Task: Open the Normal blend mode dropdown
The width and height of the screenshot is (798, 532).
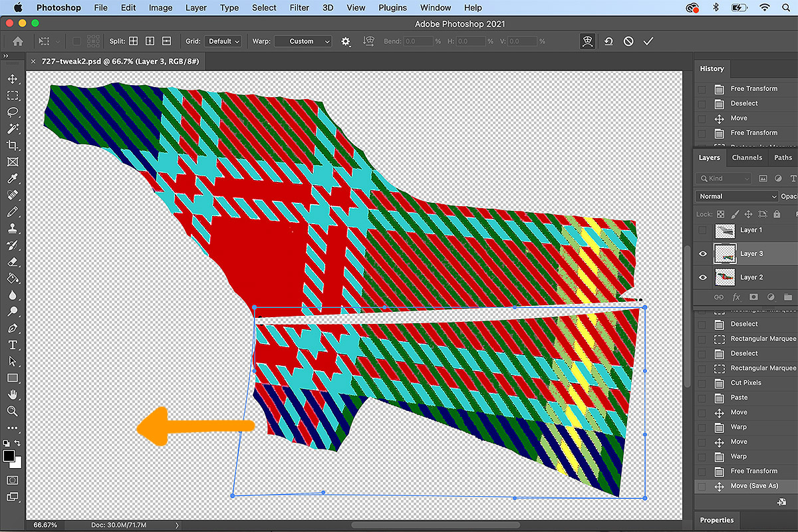Action: [737, 196]
